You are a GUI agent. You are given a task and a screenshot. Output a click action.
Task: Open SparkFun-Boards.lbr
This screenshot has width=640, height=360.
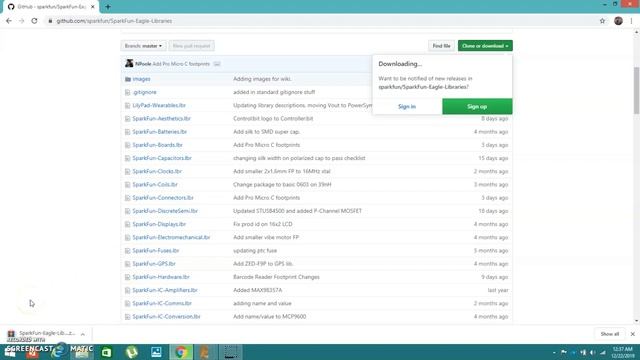[157, 145]
